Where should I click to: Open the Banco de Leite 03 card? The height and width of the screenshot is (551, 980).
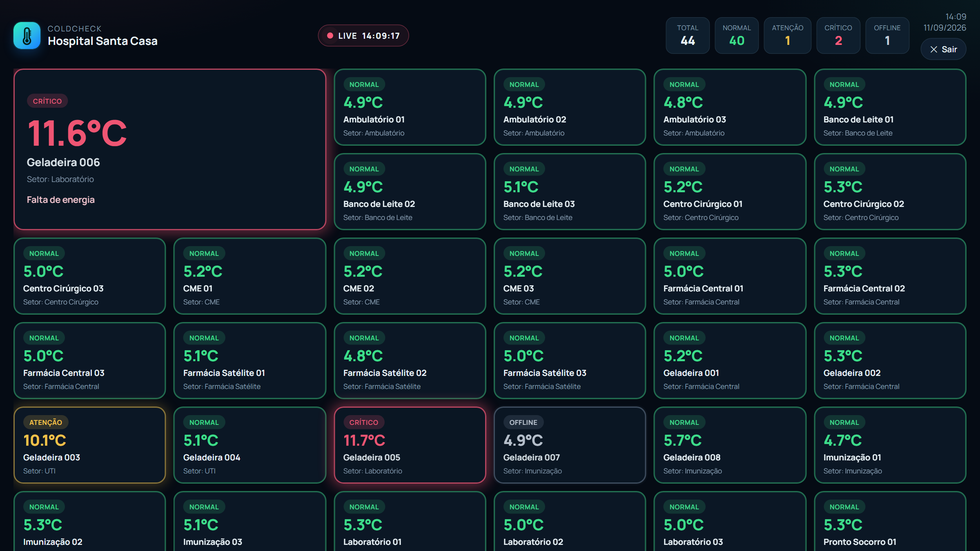[570, 192]
